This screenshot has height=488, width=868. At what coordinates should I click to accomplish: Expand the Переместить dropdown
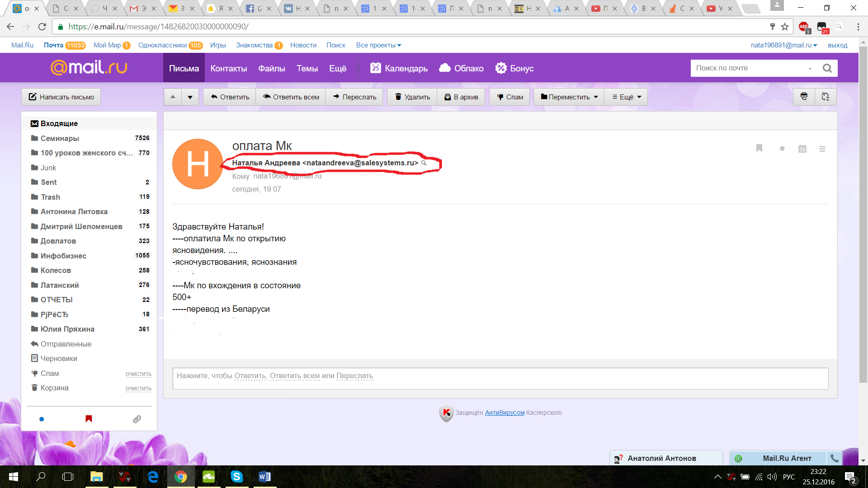point(569,97)
